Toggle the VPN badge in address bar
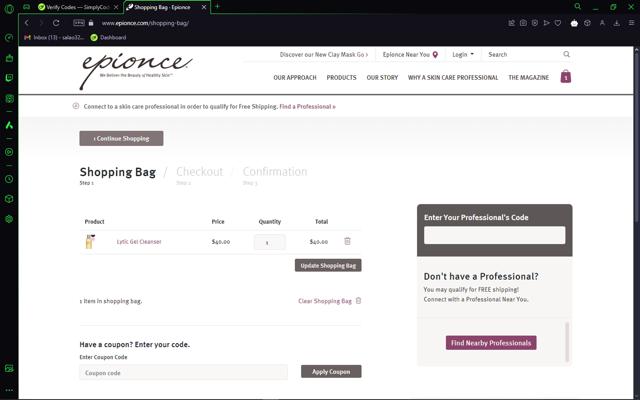640x400 pixels. (x=79, y=23)
